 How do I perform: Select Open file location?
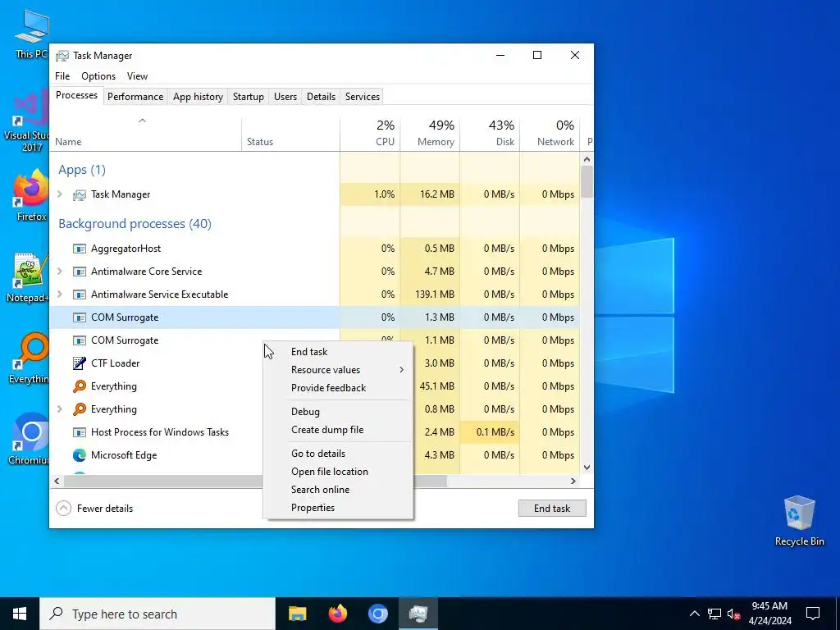338,472
